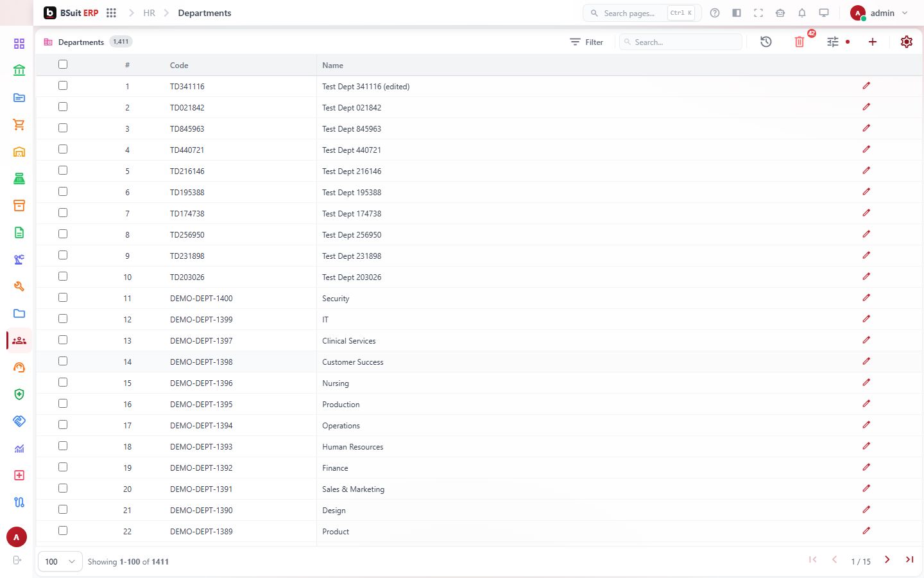The height and width of the screenshot is (578, 924).
Task: Enter fullscreen mode via the top bar icon
Action: [758, 13]
